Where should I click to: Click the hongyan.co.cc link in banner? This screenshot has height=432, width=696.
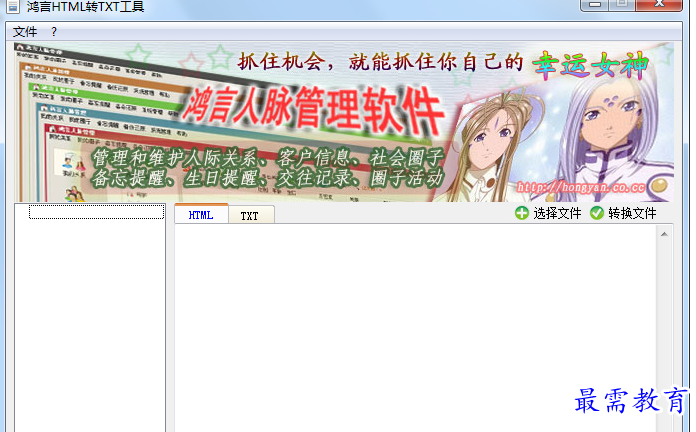581,187
